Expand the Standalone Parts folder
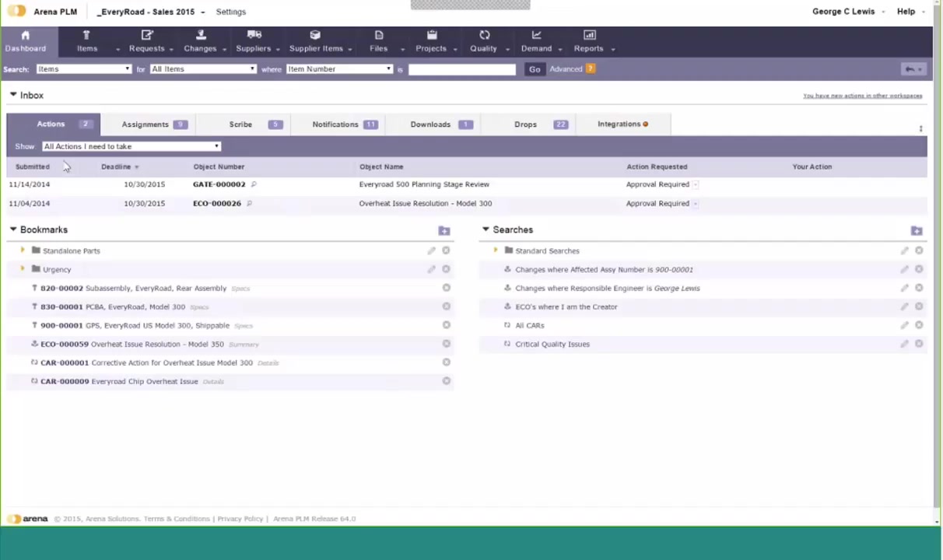 23,250
